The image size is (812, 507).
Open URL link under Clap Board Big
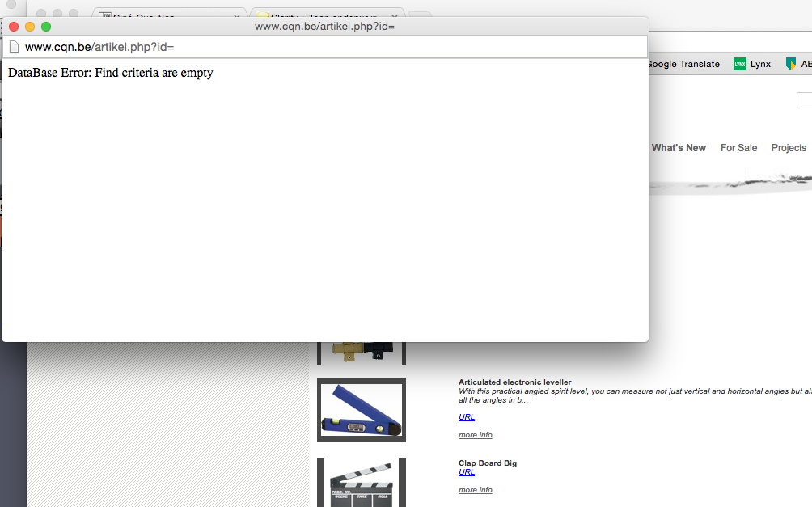tap(467, 472)
